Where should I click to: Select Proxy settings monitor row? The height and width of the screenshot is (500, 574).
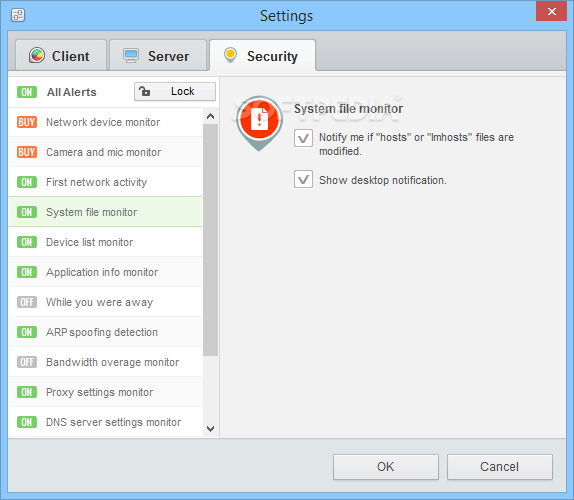point(105,392)
